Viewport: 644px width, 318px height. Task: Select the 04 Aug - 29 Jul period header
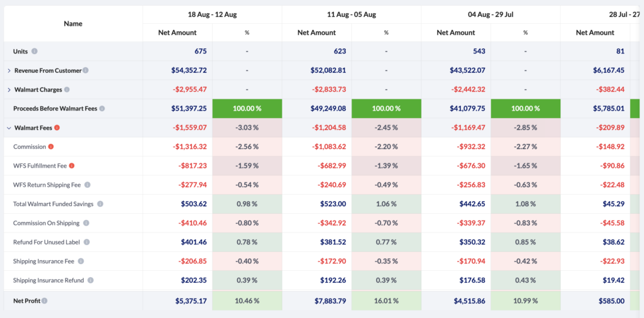491,14
